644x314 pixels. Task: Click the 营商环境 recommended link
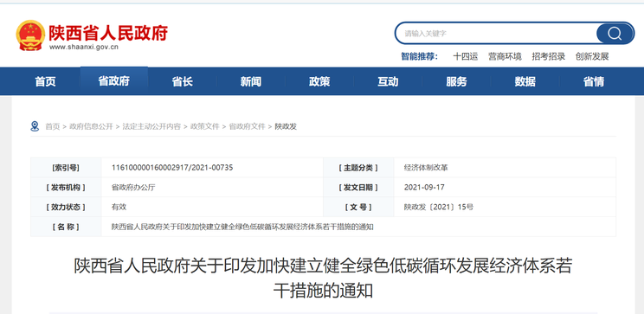505,56
